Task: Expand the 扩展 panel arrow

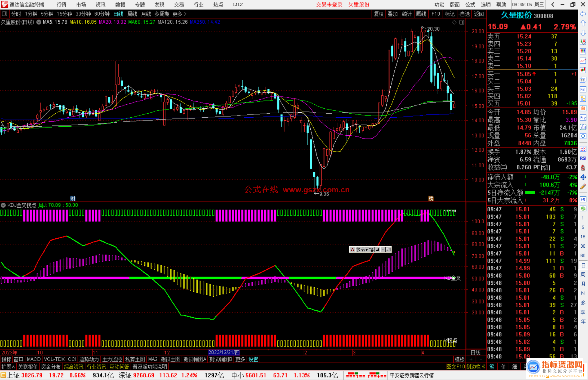Action: pyautogui.click(x=8, y=367)
